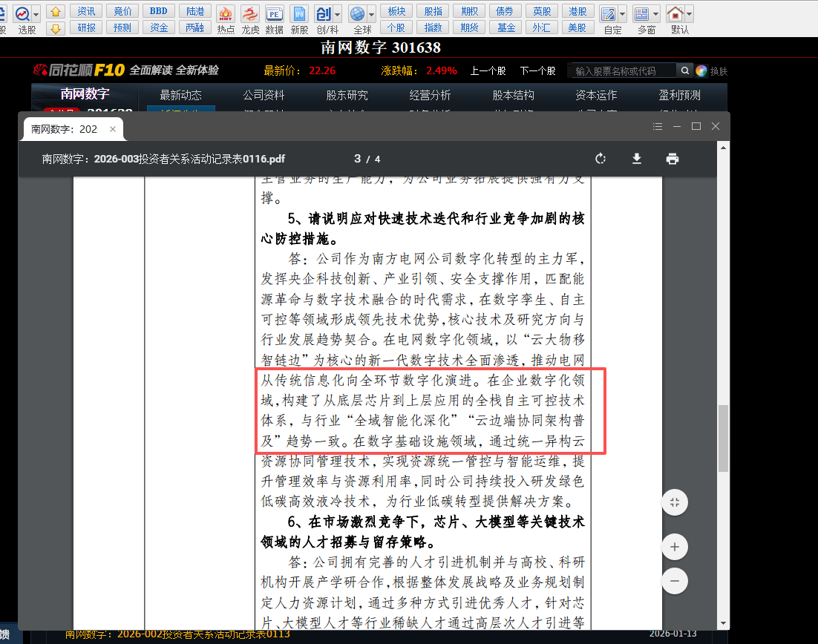
Task: Download the PDF document
Action: (636, 159)
